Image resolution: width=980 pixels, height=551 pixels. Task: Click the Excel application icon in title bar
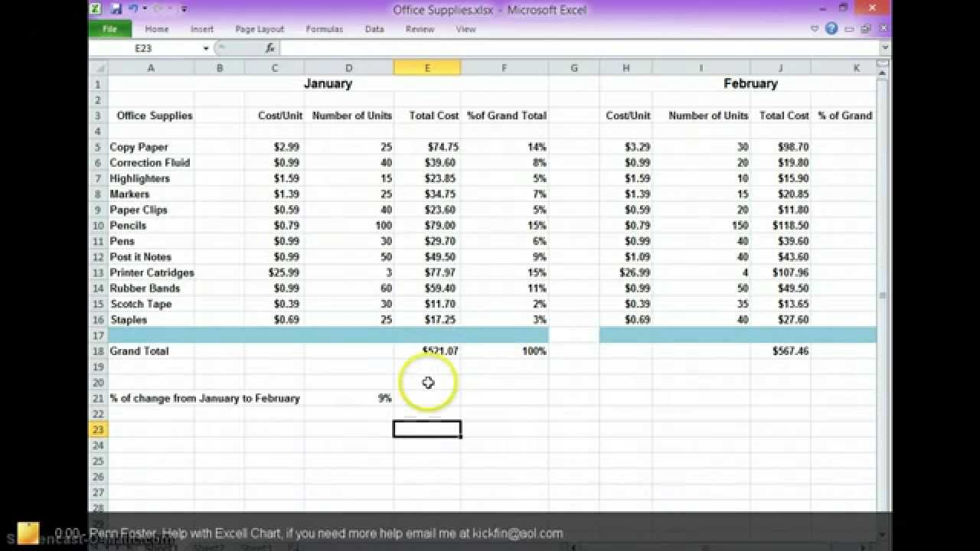pos(97,9)
